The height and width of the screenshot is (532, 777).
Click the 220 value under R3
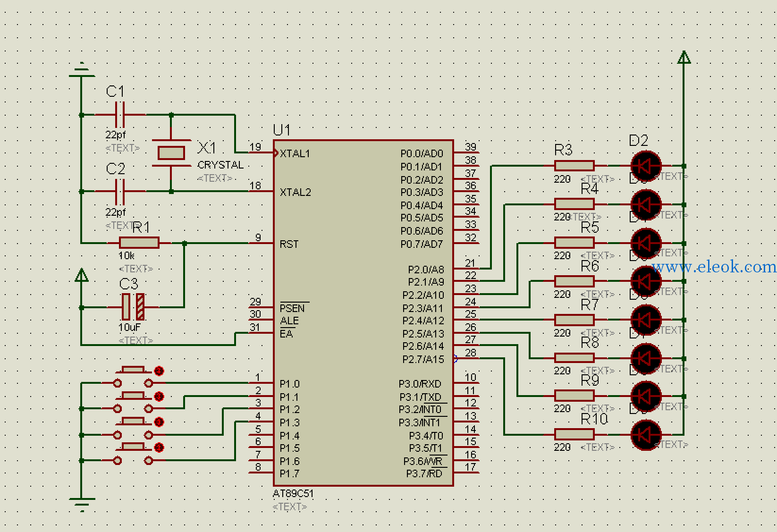pyautogui.click(x=562, y=179)
